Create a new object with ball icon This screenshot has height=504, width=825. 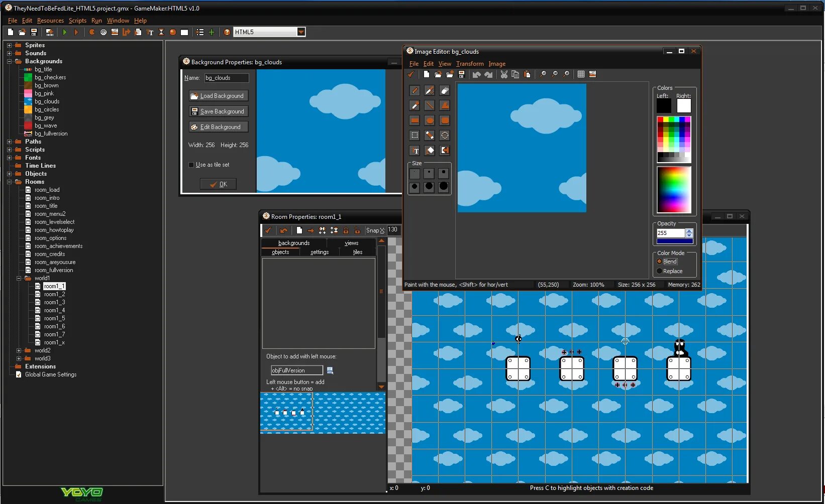(x=173, y=32)
